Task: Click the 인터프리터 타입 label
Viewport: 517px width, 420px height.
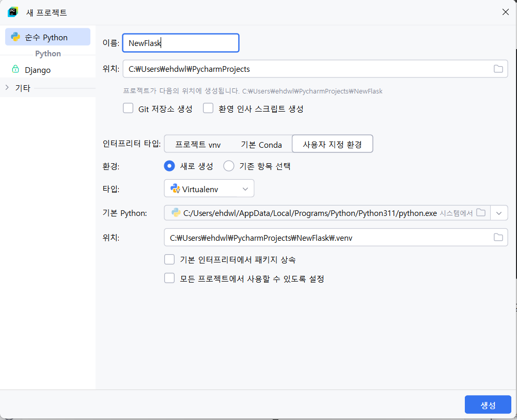Action: point(132,144)
